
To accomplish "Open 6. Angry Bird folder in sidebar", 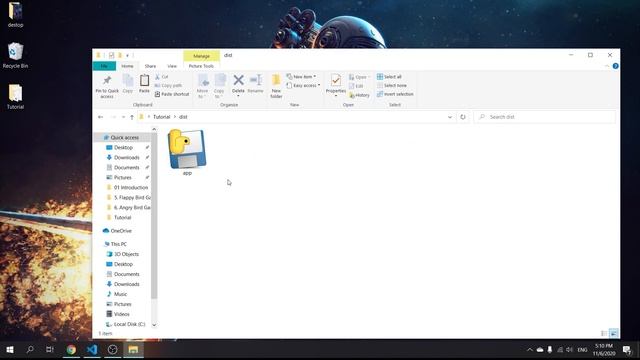I will coord(132,207).
